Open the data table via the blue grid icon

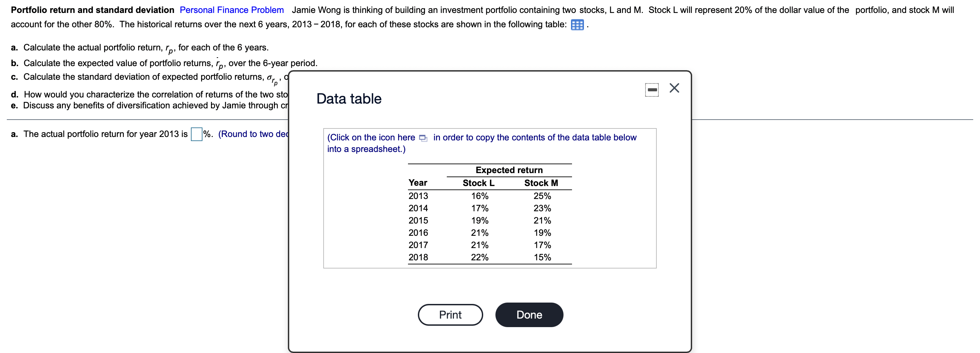tap(577, 25)
